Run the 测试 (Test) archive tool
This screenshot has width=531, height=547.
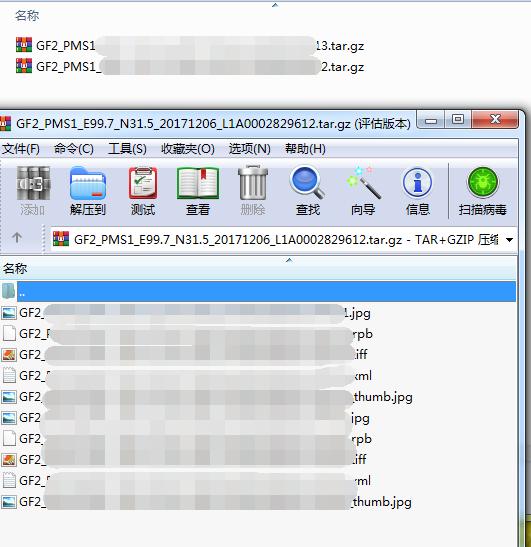point(143,191)
